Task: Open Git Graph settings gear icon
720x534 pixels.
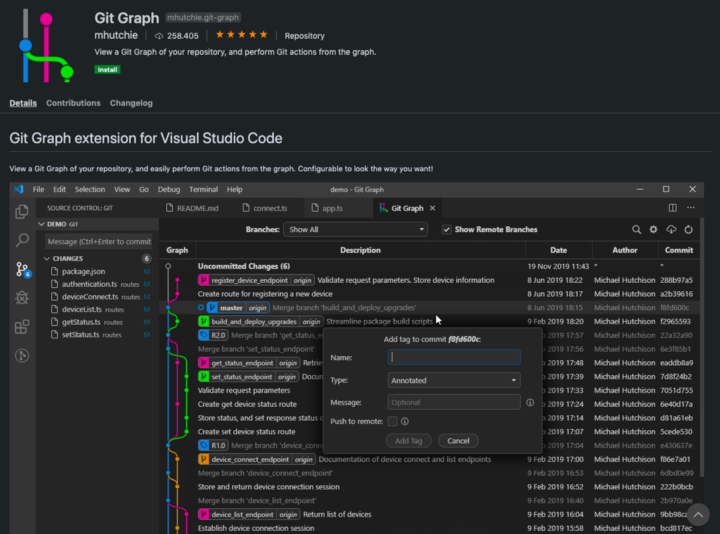Action: tap(653, 230)
